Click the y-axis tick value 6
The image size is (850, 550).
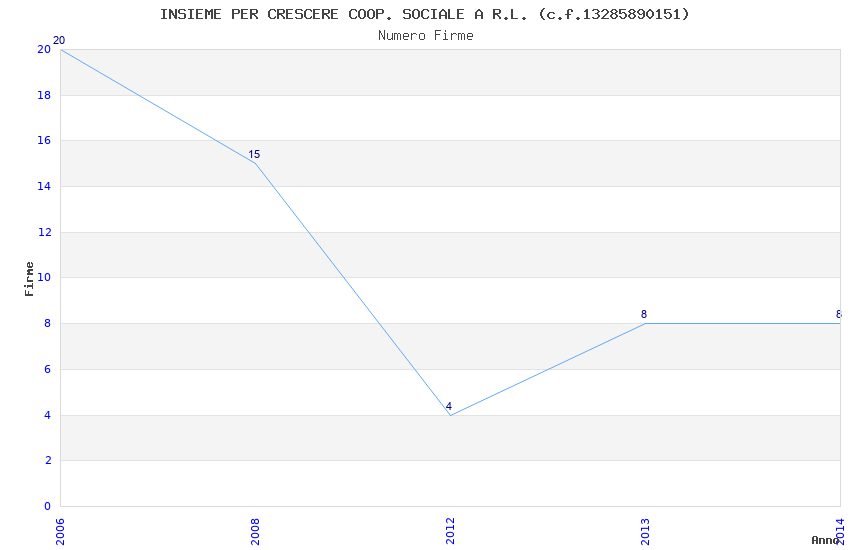click(48, 370)
